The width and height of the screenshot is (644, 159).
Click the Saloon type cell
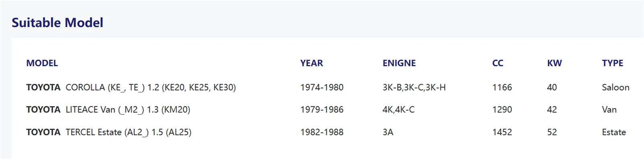(616, 87)
